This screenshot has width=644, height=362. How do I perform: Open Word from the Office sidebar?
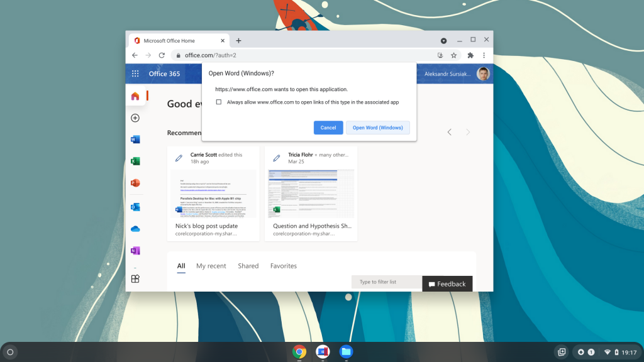pyautogui.click(x=135, y=140)
